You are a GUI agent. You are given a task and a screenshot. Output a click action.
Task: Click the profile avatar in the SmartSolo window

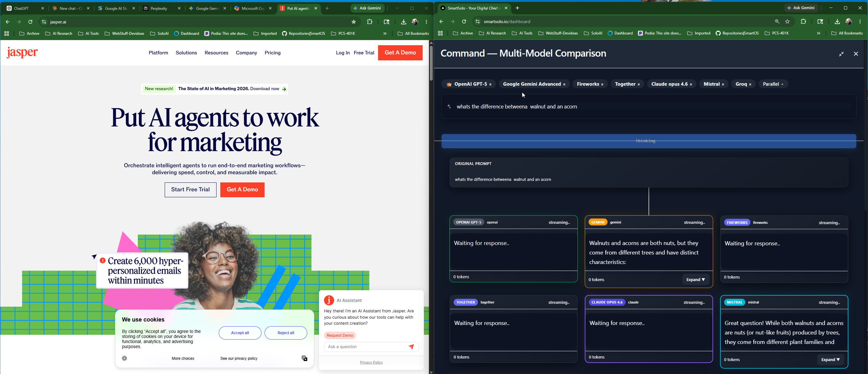click(x=848, y=21)
